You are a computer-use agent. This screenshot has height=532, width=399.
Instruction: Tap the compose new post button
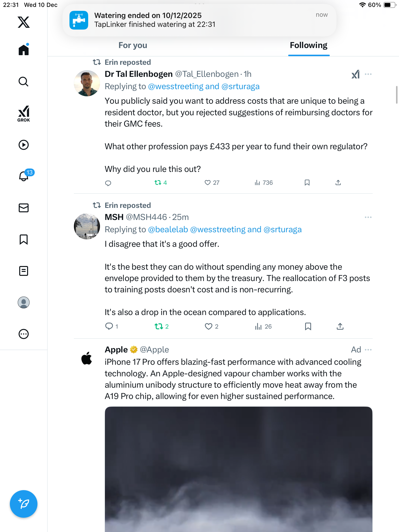[x=24, y=504]
